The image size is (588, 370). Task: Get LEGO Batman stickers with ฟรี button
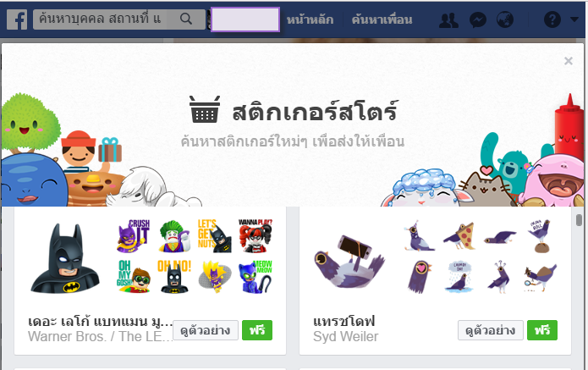257,330
